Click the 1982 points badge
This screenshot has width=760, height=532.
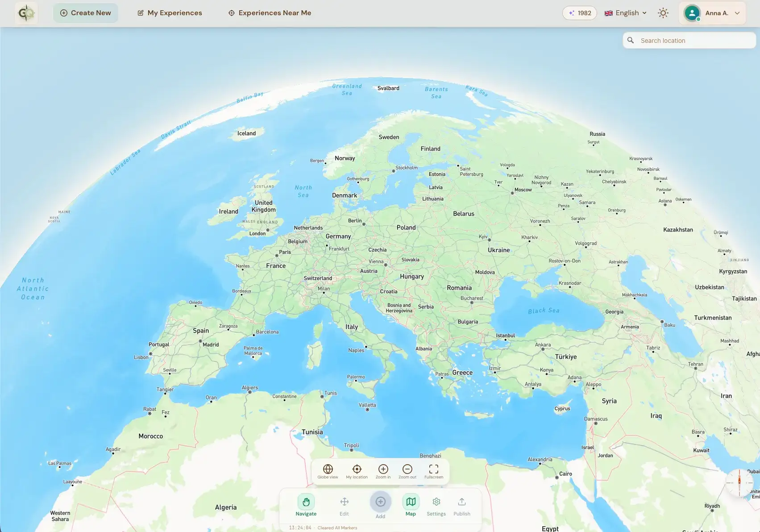pyautogui.click(x=580, y=13)
